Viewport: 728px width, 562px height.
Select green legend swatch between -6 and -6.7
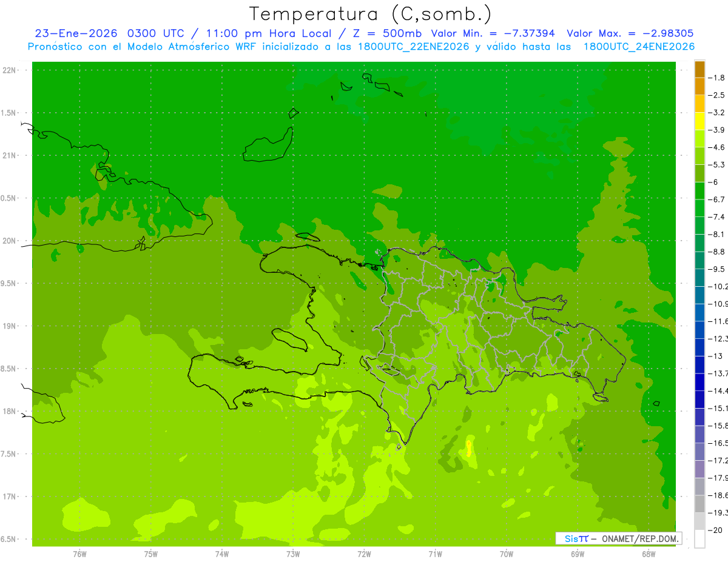click(x=699, y=191)
